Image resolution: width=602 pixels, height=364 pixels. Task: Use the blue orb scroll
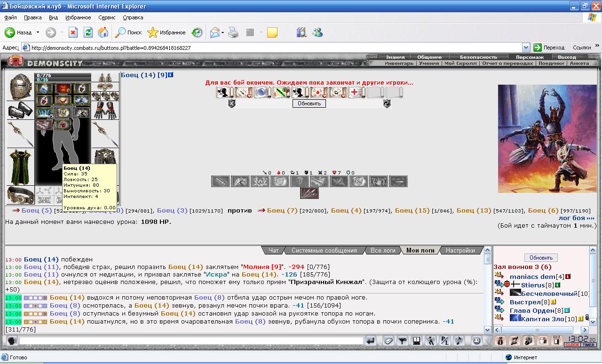pyautogui.click(x=262, y=92)
